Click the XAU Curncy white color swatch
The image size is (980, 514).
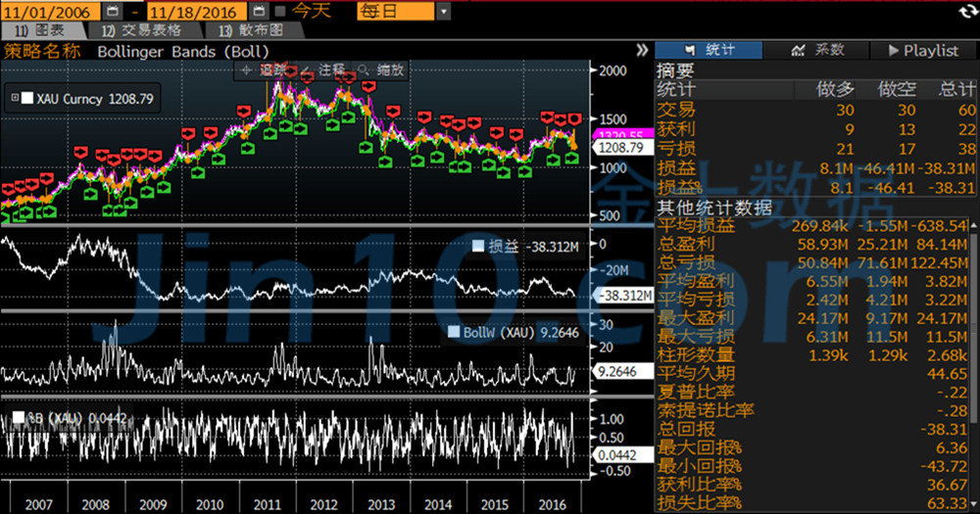click(27, 99)
